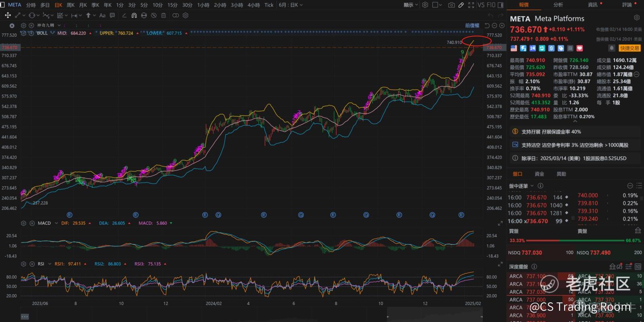Enter fullscreen chart mode

coord(471,5)
